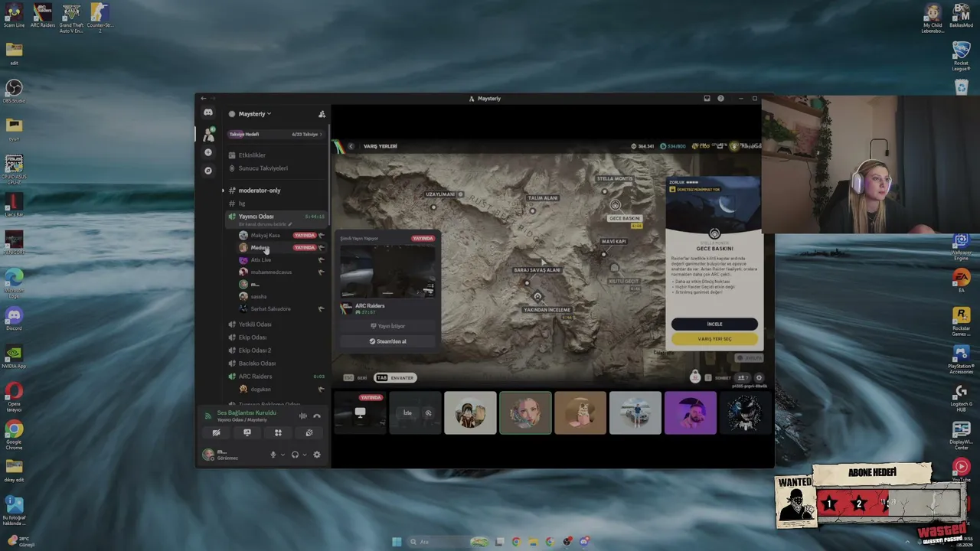Open OBS Studio desktop shortcut
This screenshot has height=551, width=980.
coord(14,91)
